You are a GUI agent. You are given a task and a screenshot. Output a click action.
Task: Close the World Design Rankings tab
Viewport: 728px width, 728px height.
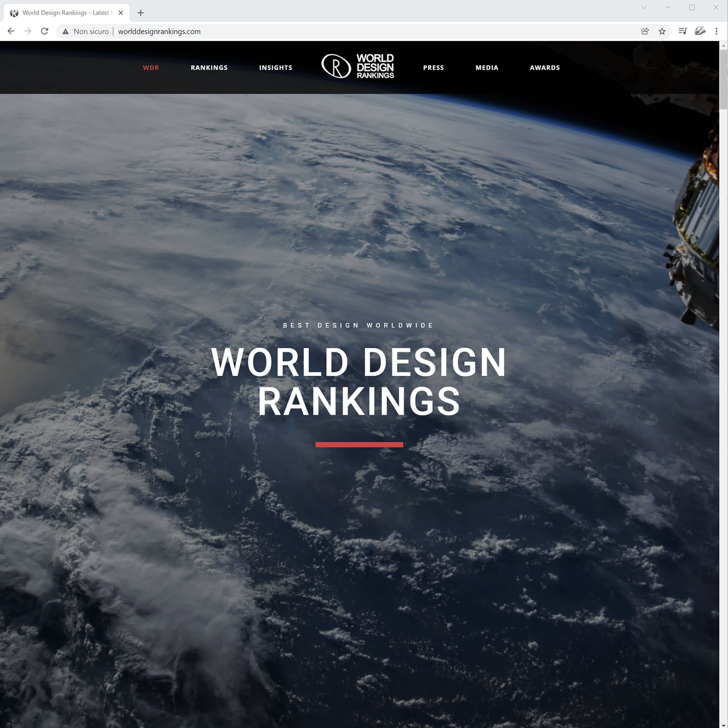[121, 13]
